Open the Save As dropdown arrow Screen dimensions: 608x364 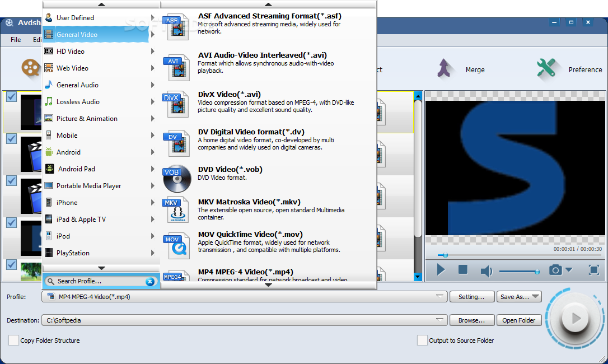tap(535, 296)
